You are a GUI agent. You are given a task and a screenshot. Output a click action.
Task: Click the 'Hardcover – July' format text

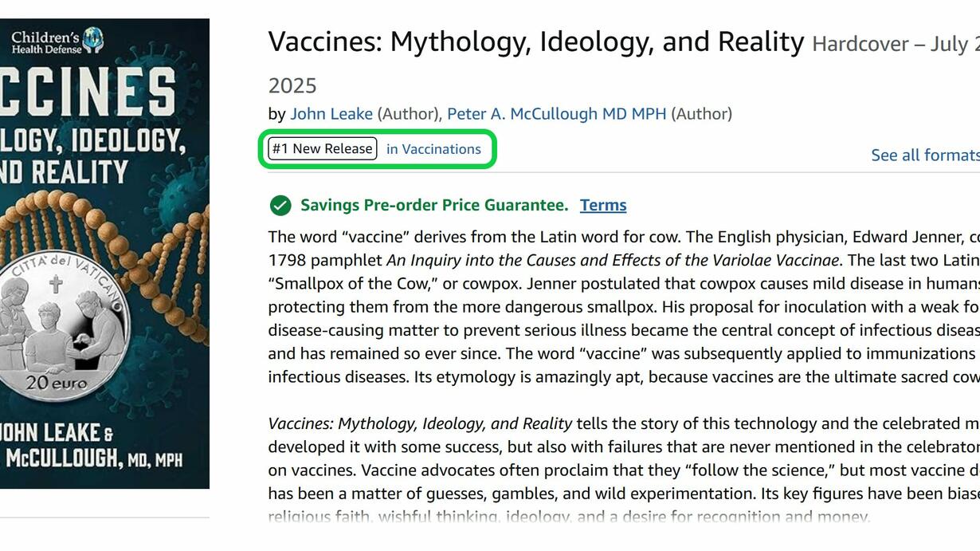point(896,44)
